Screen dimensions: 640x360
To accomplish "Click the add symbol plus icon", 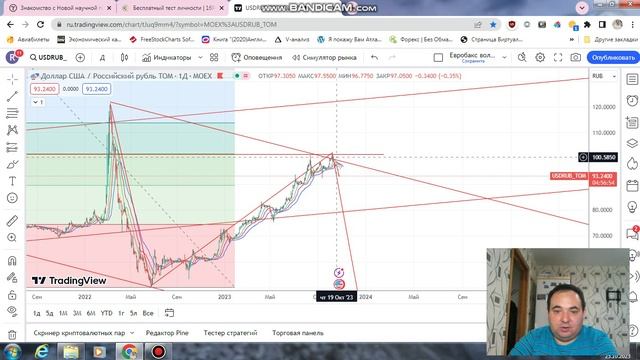I will click(x=80, y=58).
